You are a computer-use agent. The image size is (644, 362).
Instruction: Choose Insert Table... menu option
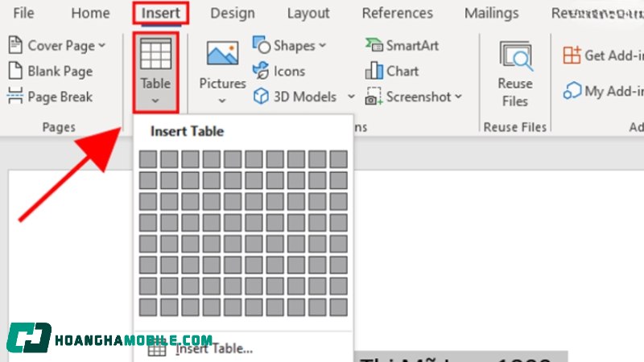tap(213, 349)
